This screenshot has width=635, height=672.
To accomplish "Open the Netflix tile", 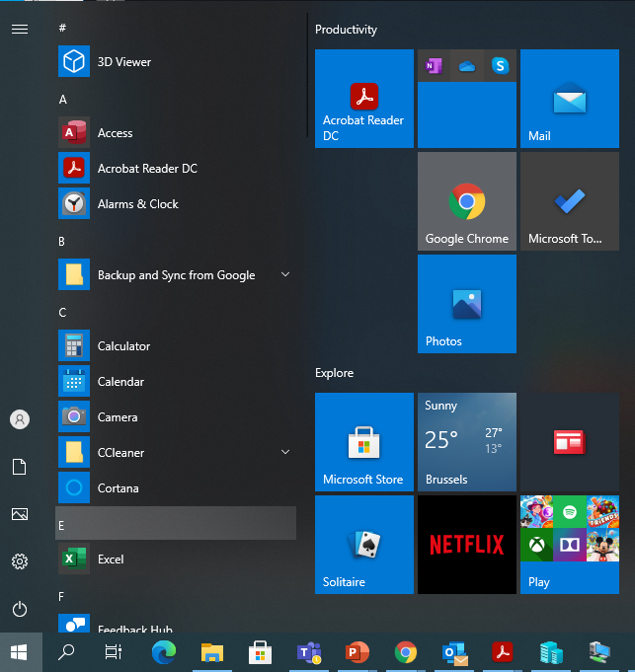I will 467,545.
